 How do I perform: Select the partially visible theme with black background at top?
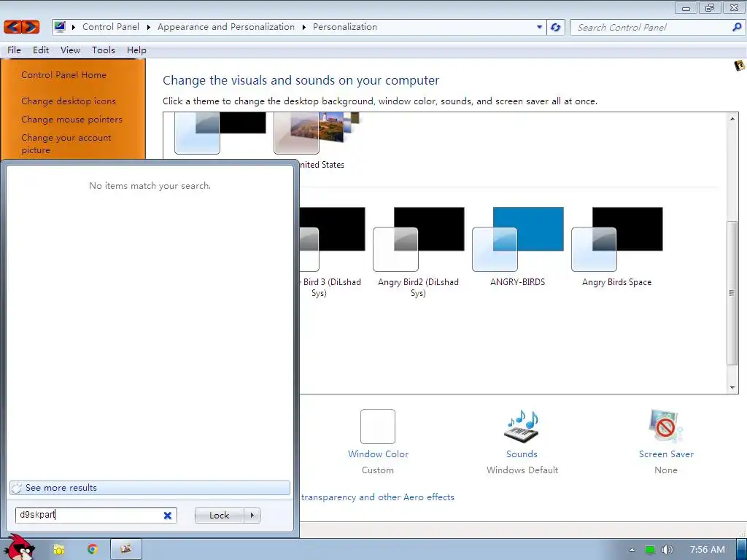point(220,133)
